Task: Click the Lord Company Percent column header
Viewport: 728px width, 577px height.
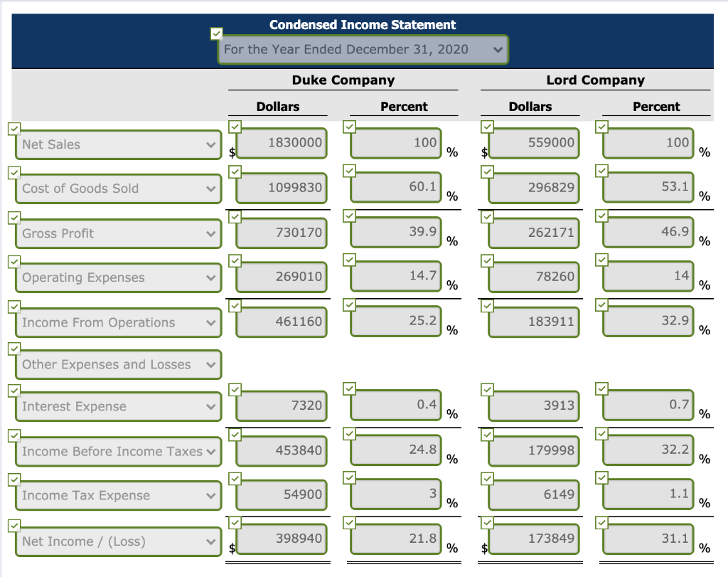Action: pyautogui.click(x=655, y=107)
